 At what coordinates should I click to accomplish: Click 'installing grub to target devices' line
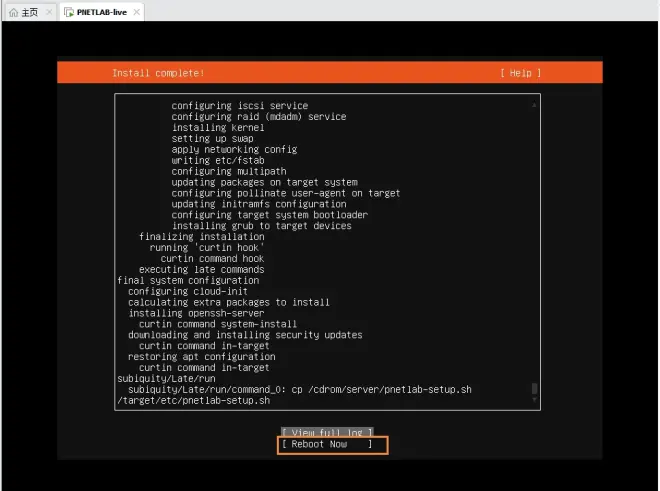tap(261, 226)
